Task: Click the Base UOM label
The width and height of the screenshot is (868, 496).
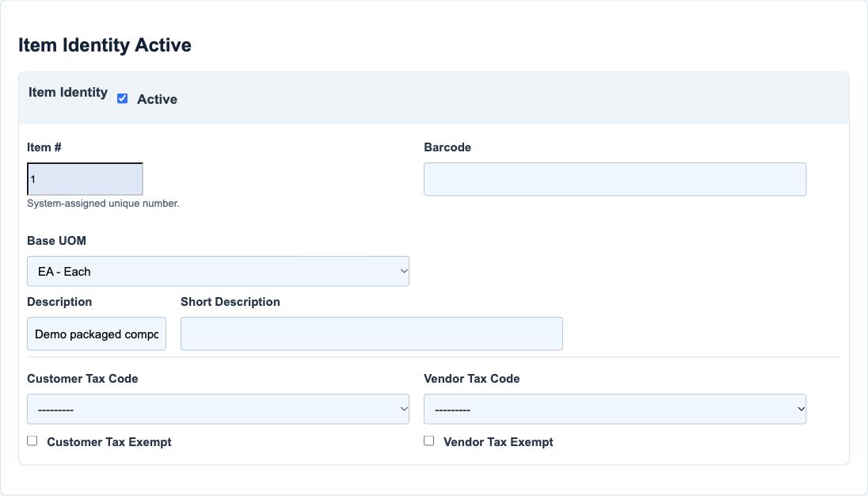Action: [56, 241]
